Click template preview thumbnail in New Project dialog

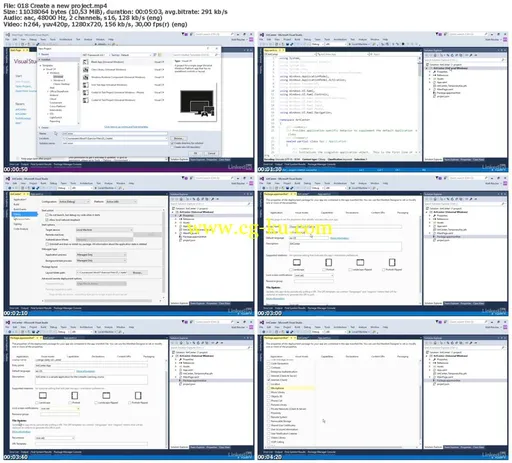click(197, 103)
